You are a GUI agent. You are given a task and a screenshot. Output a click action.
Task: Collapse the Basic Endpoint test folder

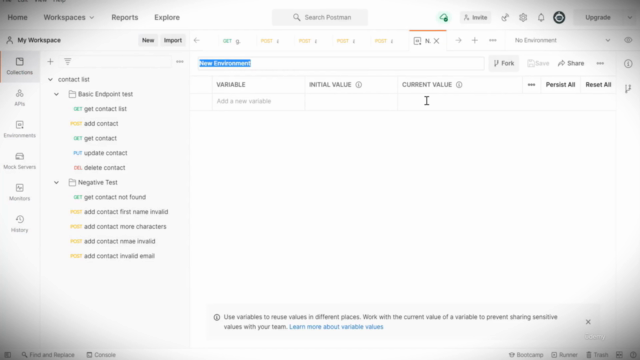click(x=56, y=94)
